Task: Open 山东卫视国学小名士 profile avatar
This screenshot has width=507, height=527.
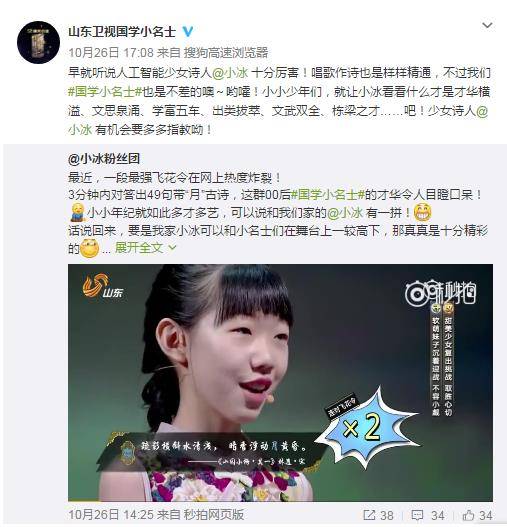Action: tap(38, 42)
